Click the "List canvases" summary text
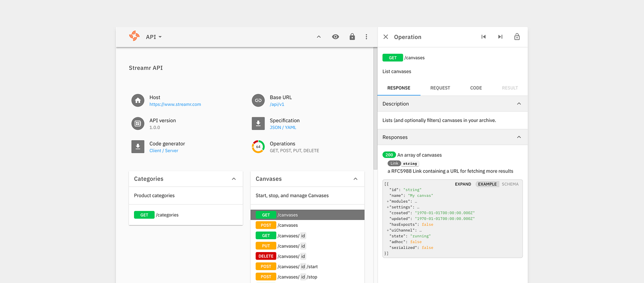644x283 pixels. tap(397, 72)
